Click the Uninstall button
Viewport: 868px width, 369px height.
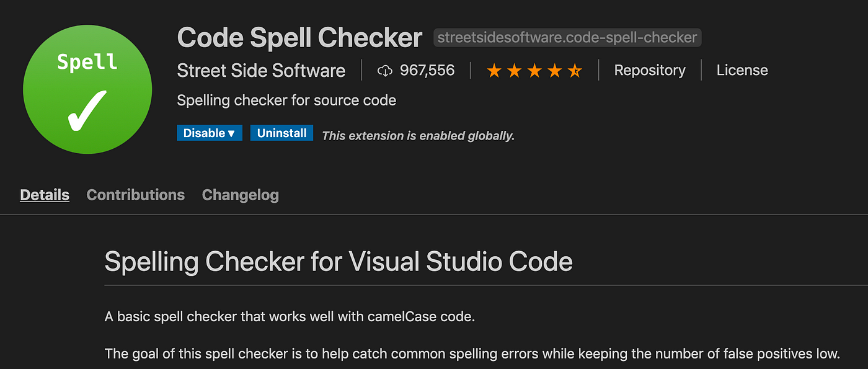[x=282, y=133]
